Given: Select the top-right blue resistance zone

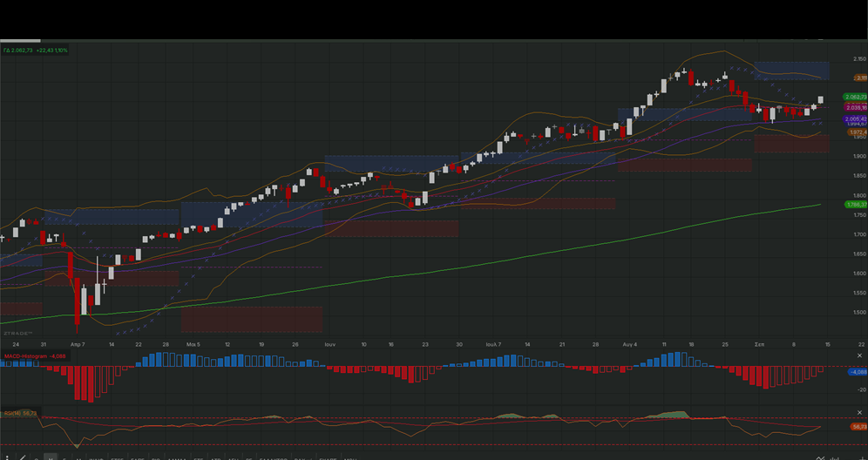Looking at the screenshot, I should (x=791, y=71).
